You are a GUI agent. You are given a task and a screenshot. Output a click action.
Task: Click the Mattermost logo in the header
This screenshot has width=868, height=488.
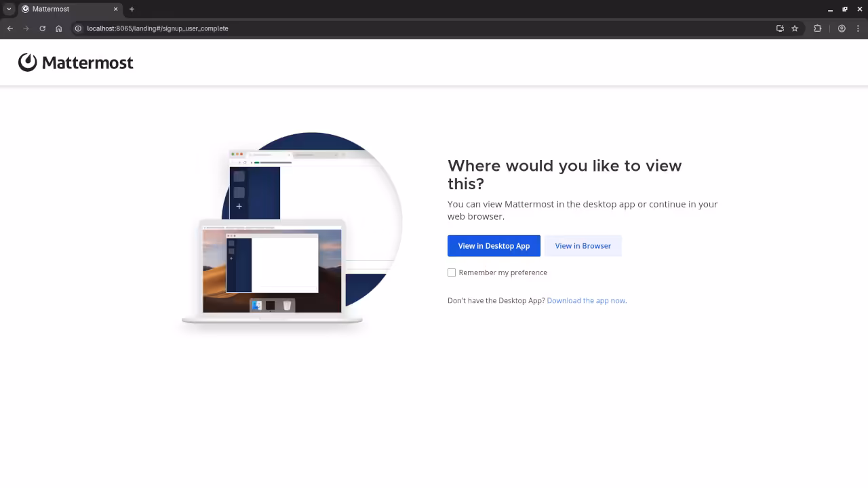pos(75,62)
